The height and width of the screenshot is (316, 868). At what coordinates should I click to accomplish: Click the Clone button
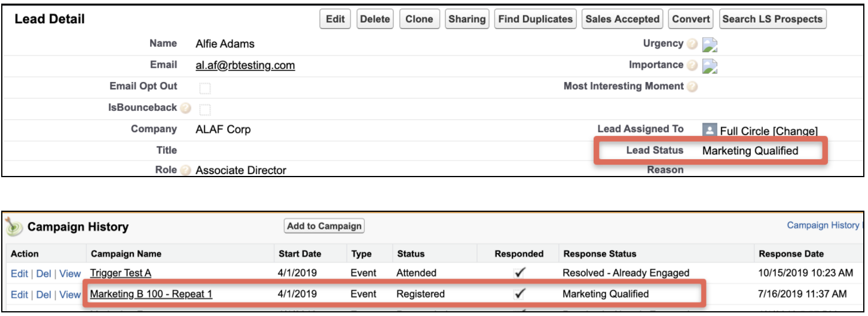point(419,19)
